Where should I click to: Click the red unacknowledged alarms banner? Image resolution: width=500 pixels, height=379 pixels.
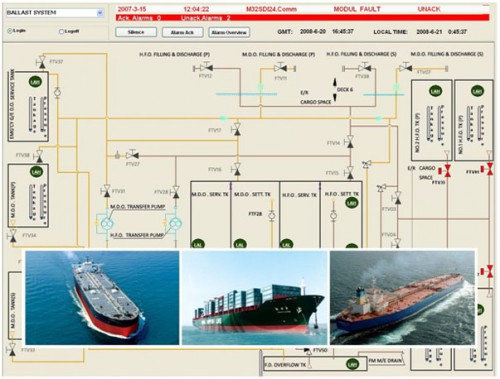(x=303, y=18)
